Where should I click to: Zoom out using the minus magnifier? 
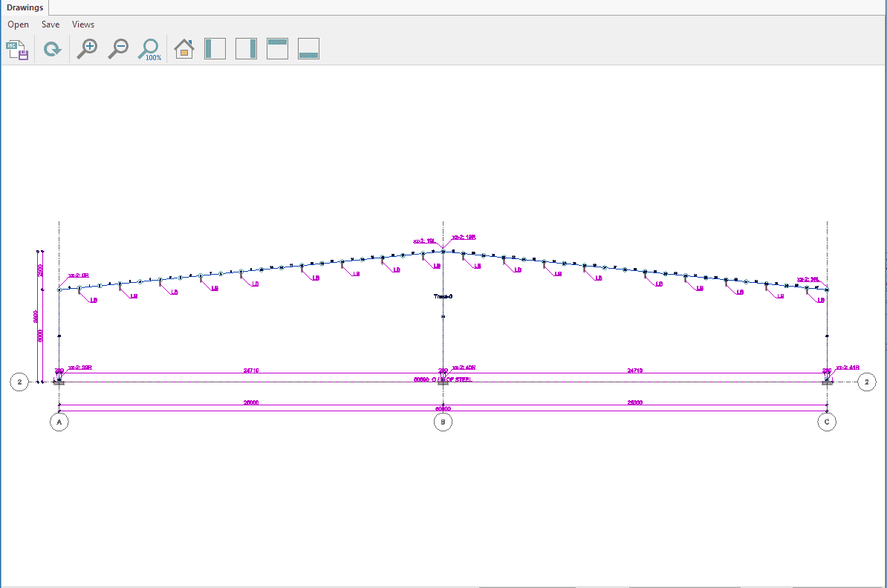tap(118, 50)
